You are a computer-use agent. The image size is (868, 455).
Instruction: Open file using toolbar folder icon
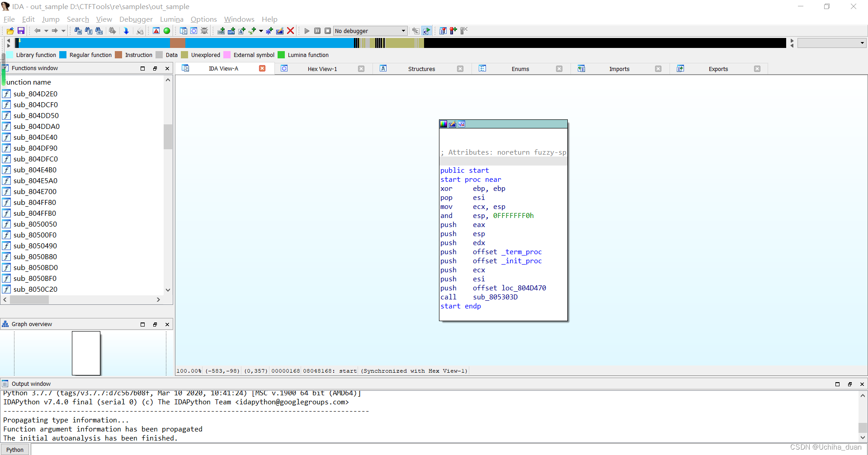[x=10, y=31]
